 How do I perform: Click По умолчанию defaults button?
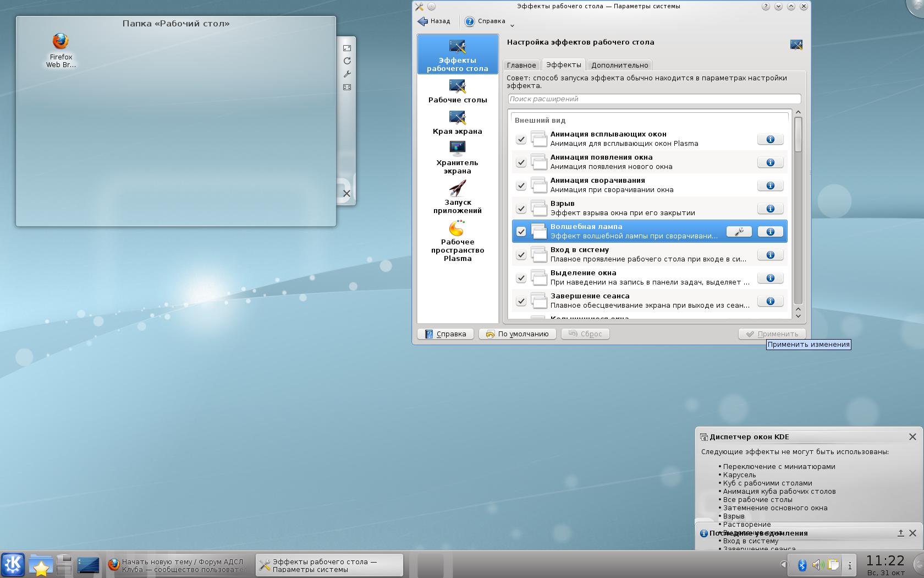(518, 334)
